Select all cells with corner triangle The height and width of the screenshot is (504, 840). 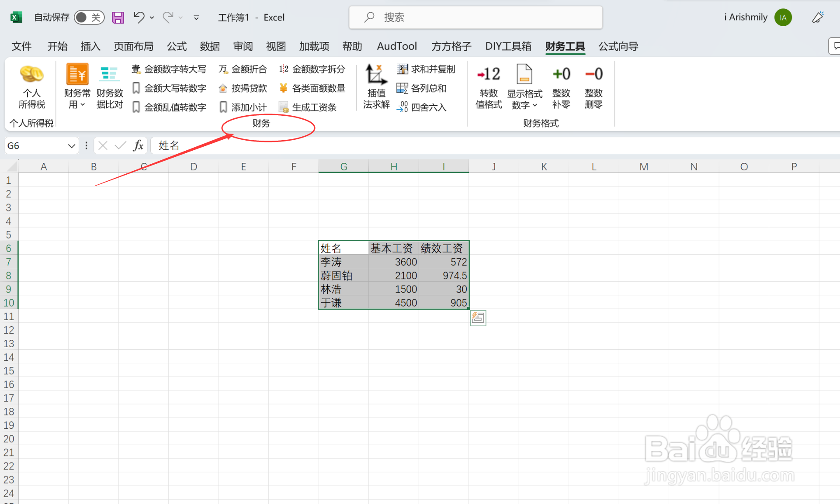(12, 166)
